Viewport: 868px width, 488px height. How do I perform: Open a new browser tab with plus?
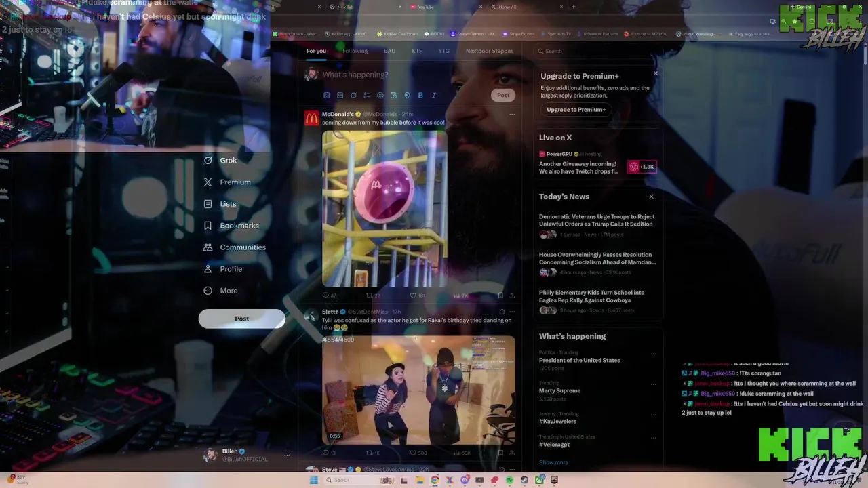(x=574, y=7)
